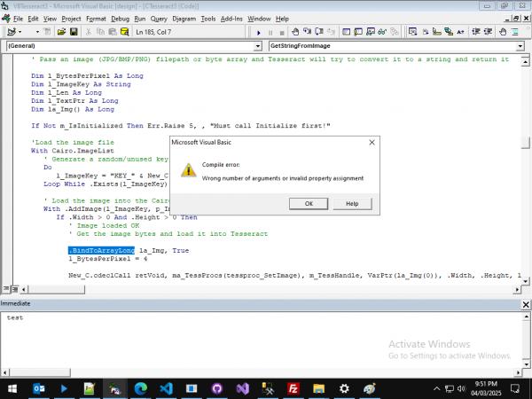Click the List Properties/Methods icon
532x399 pixels.
point(412,32)
